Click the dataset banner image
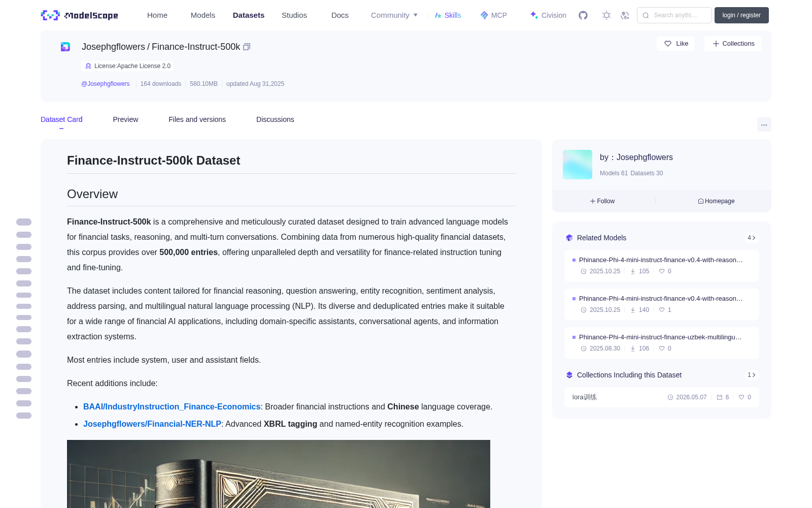Viewport: 812px width, 508px height. pyautogui.click(x=279, y=474)
